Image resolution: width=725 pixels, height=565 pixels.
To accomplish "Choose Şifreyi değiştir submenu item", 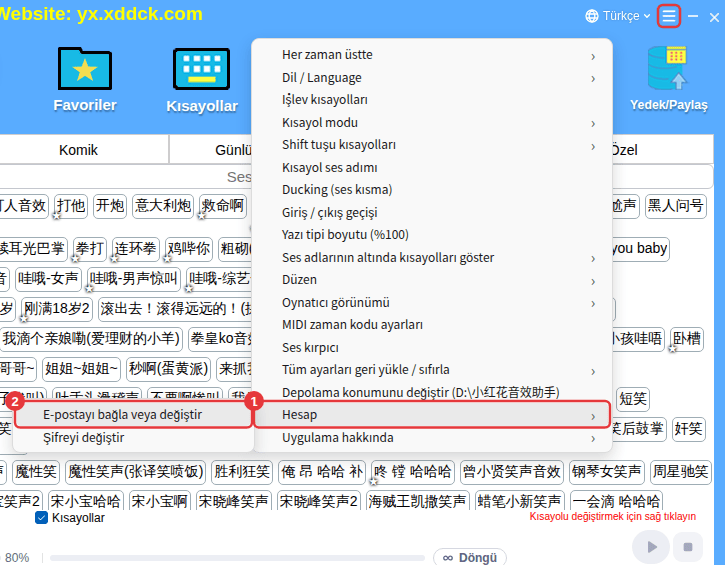I will (134, 438).
